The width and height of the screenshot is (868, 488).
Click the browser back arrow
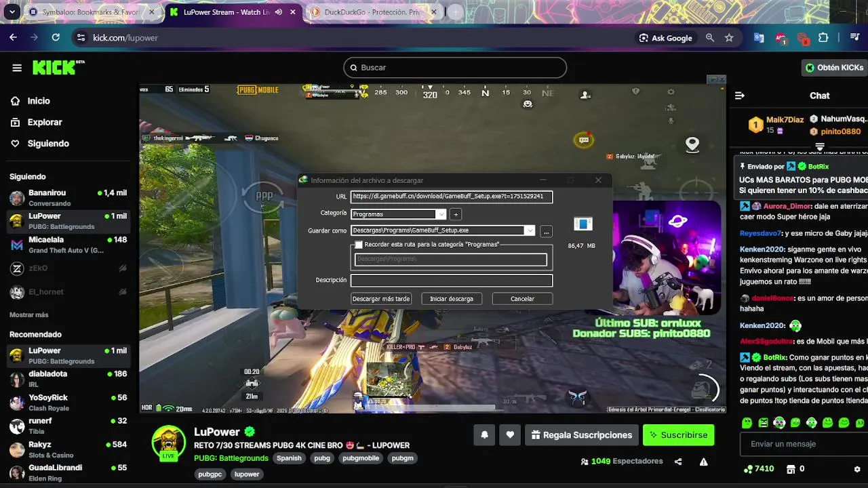[13, 38]
